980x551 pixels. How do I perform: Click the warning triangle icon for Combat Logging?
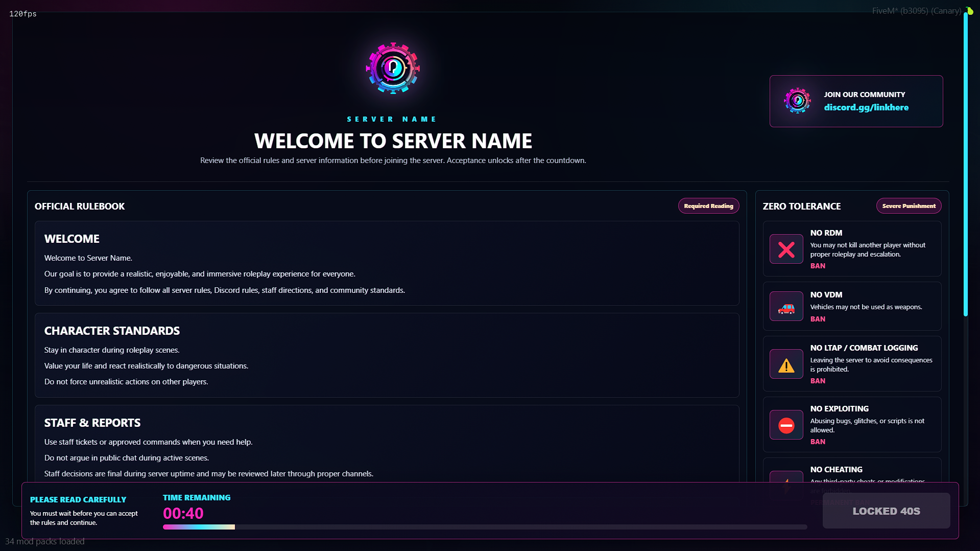click(786, 364)
